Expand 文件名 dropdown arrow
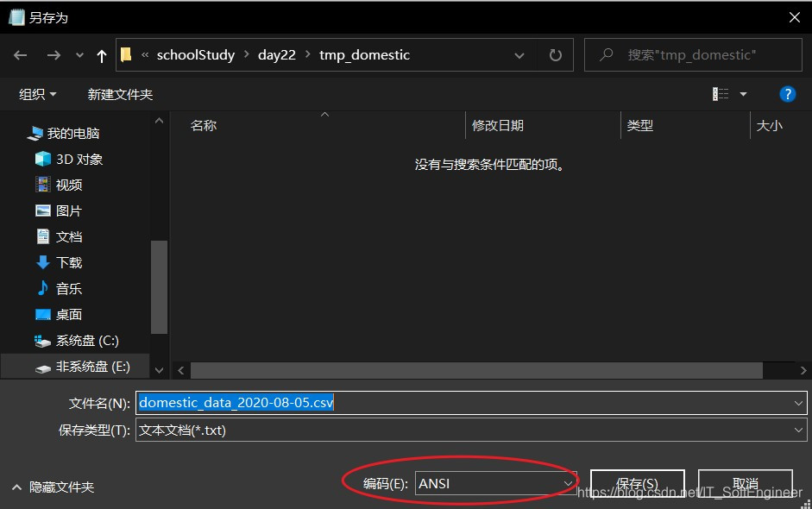 798,403
